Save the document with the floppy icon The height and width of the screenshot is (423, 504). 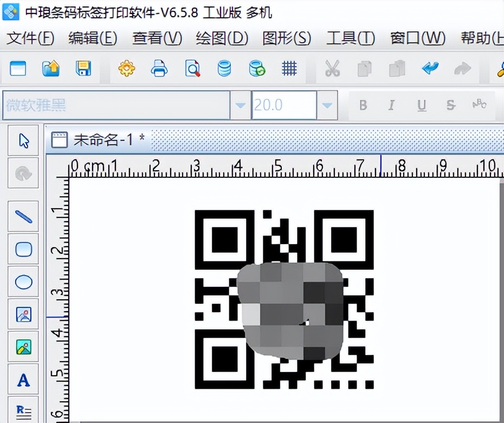(83, 68)
